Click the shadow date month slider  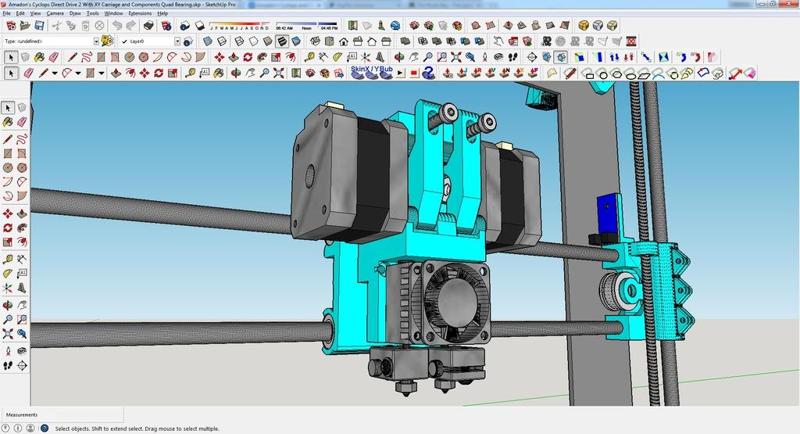[x=240, y=24]
